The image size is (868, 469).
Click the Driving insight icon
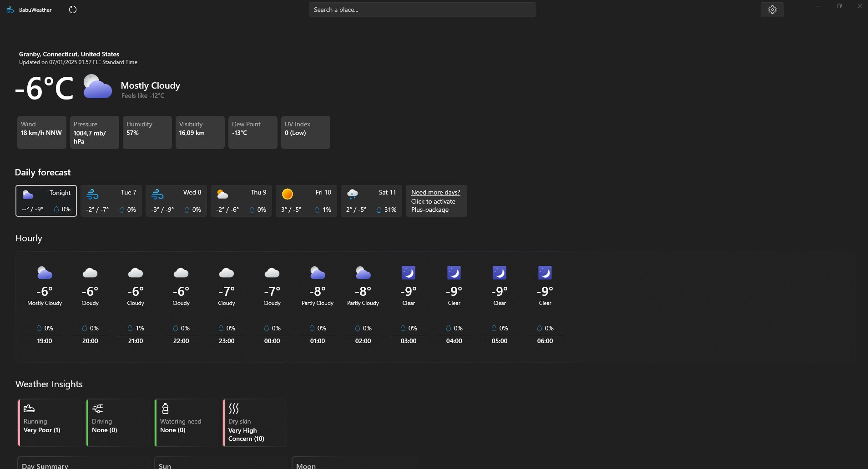coord(97,408)
